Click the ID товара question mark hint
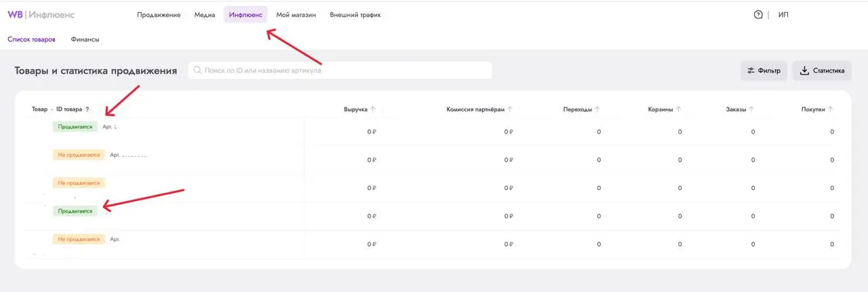 click(87, 109)
